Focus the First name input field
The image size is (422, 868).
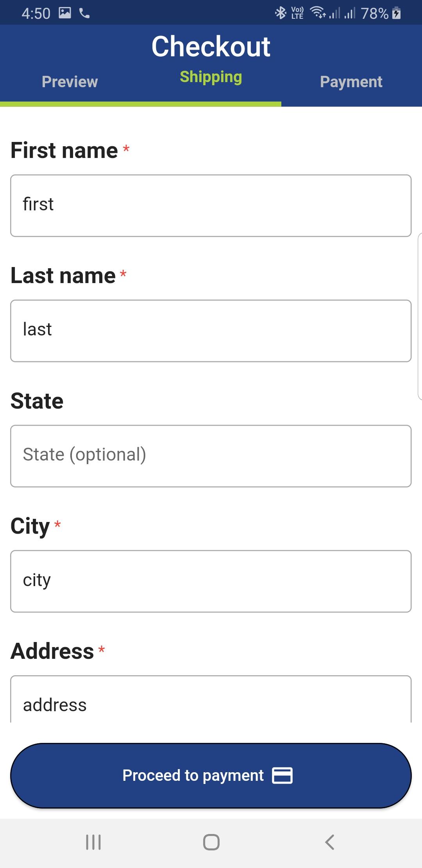211,206
